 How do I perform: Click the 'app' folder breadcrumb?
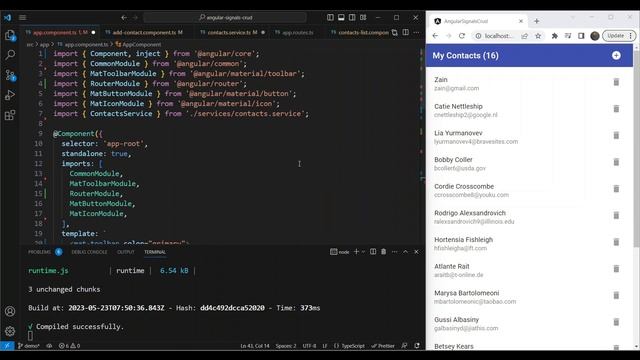[x=44, y=44]
